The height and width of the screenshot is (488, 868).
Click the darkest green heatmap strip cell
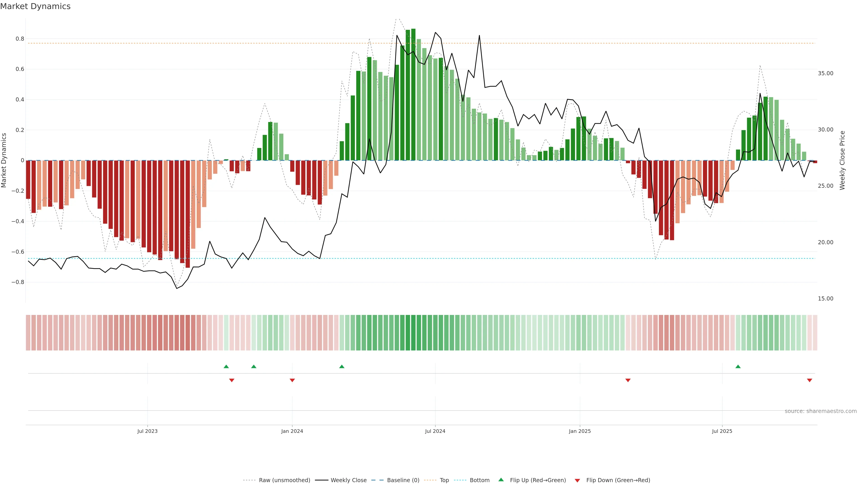tap(413, 333)
